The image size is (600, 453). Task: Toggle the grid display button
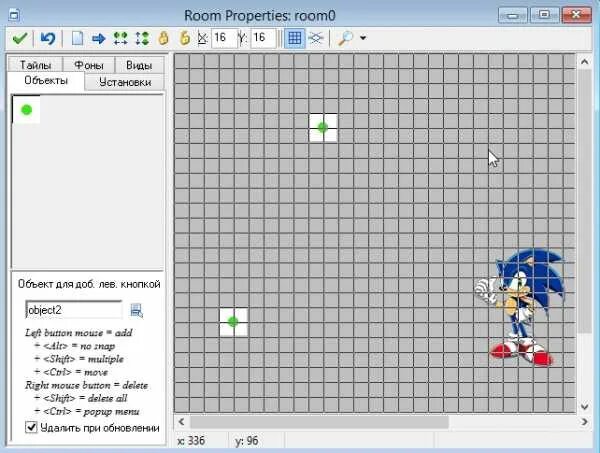294,38
